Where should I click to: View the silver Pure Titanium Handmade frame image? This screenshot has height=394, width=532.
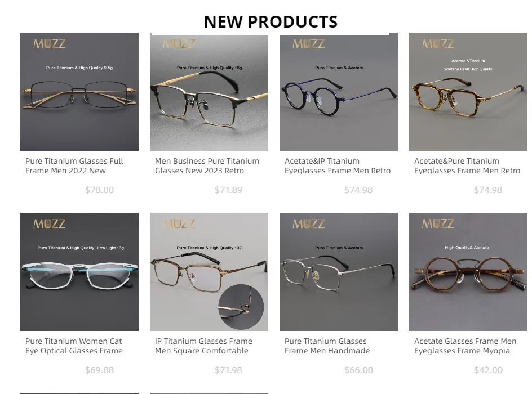pyautogui.click(x=339, y=272)
